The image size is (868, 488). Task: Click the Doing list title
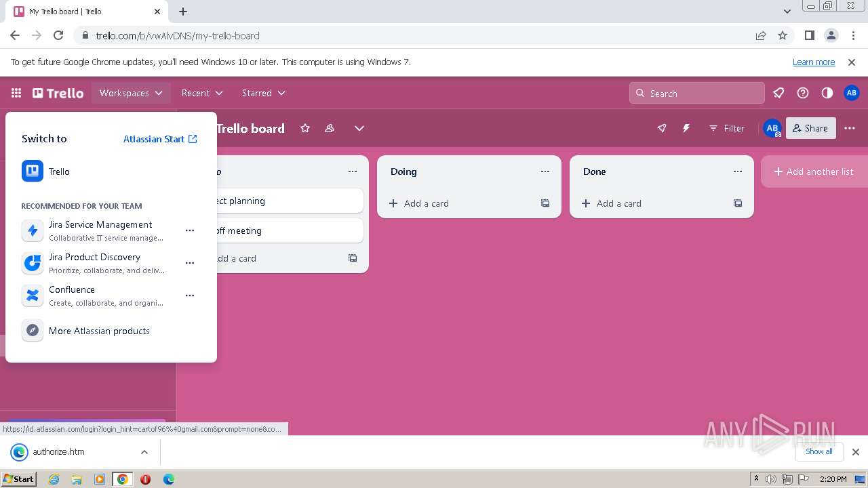(x=403, y=171)
